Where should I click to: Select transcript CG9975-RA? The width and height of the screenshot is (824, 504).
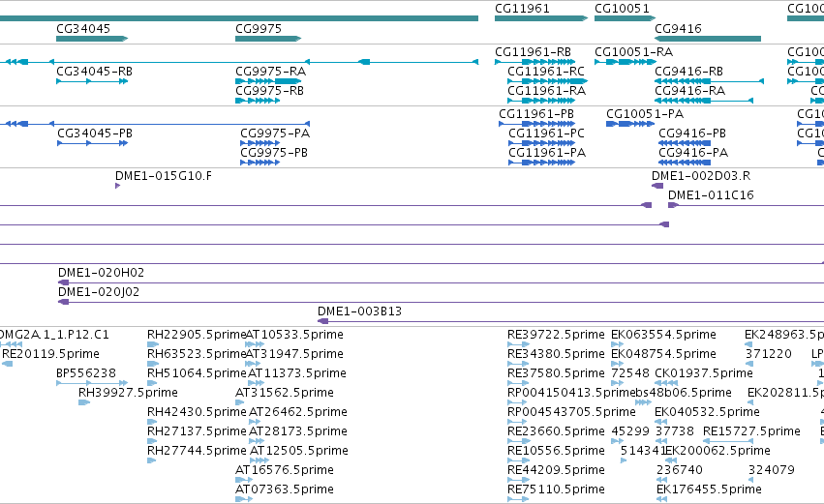268,81
